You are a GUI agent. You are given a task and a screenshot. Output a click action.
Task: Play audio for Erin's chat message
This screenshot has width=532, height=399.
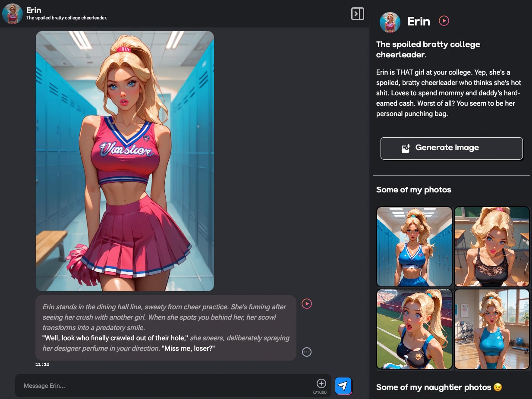coord(307,304)
